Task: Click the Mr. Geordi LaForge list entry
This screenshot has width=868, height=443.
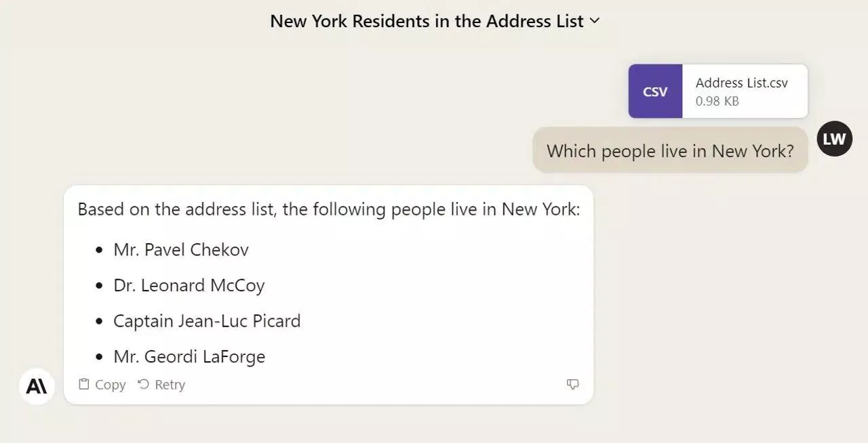Action: tap(189, 357)
